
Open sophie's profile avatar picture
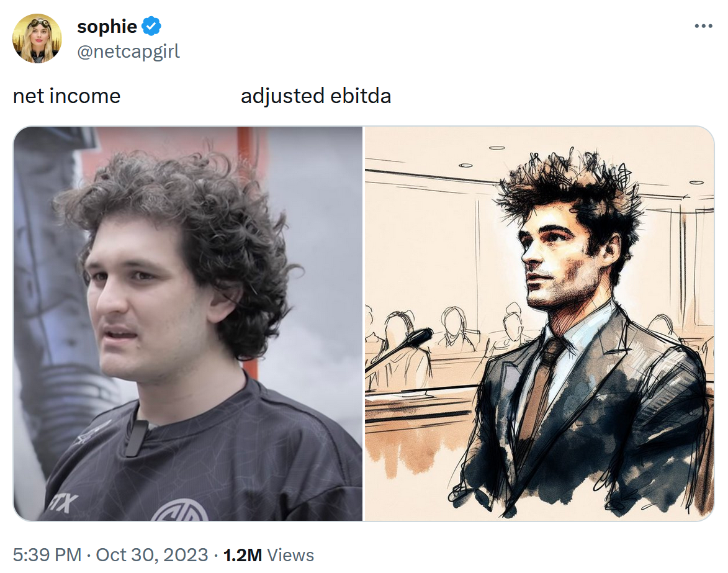point(37,38)
